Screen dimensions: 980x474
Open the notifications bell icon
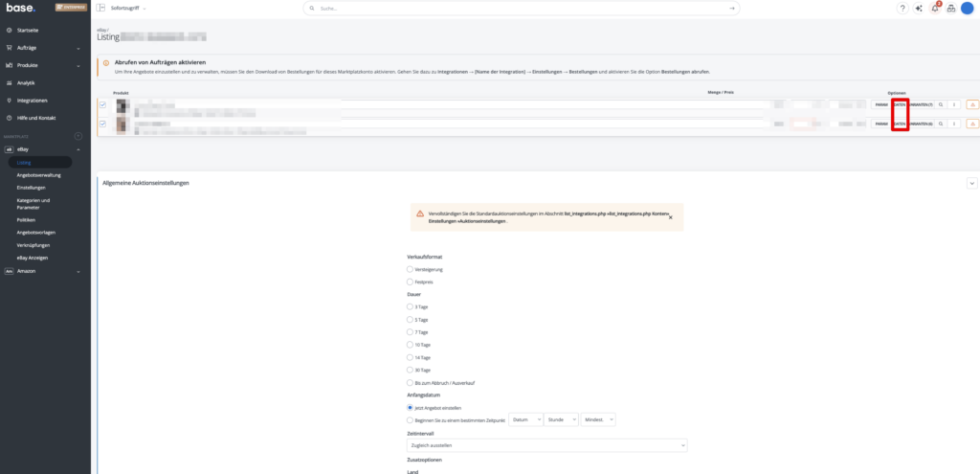[935, 8]
